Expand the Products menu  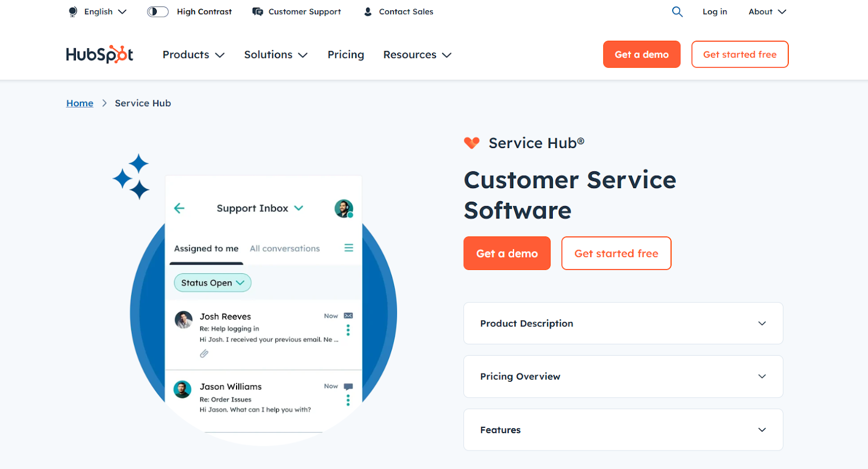[x=194, y=55]
